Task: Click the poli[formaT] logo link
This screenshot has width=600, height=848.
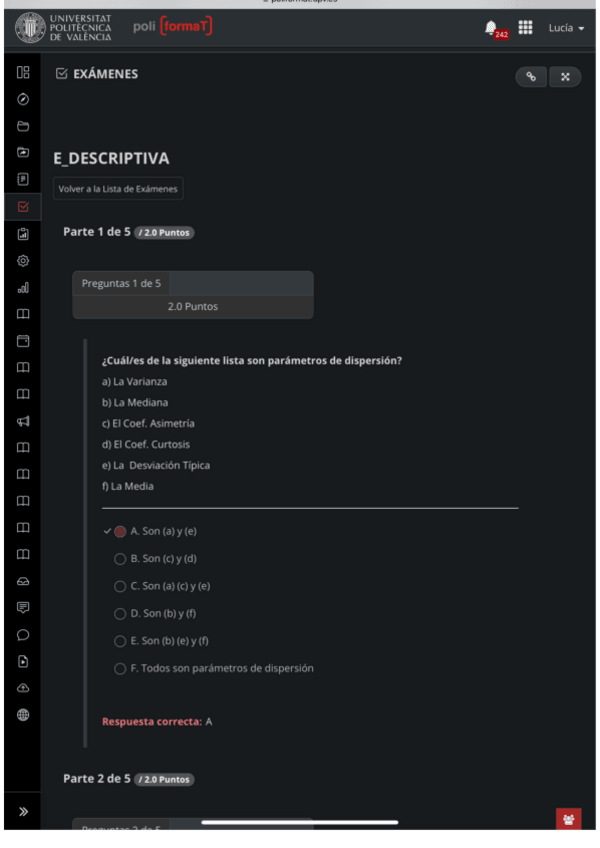Action: point(172,27)
